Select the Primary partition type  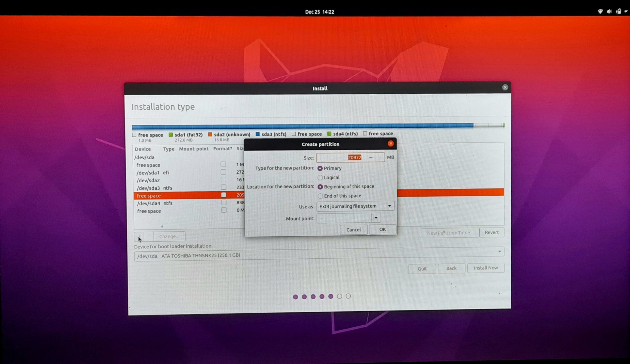coord(320,168)
